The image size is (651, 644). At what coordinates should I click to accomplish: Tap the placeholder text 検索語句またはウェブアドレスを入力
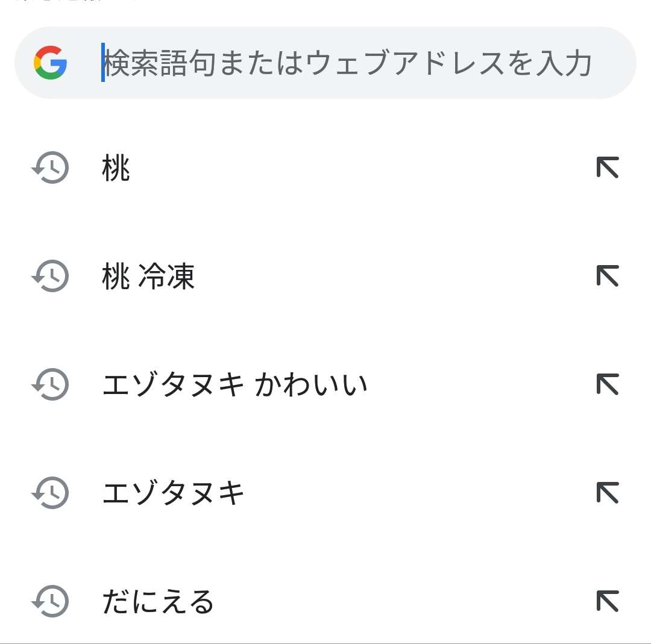tap(348, 62)
